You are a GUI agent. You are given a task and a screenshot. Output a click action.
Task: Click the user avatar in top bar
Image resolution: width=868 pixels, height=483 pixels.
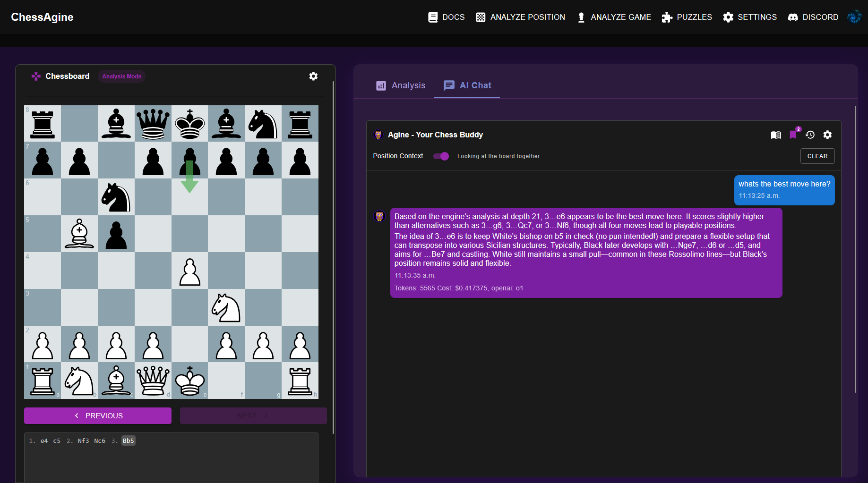click(x=854, y=17)
